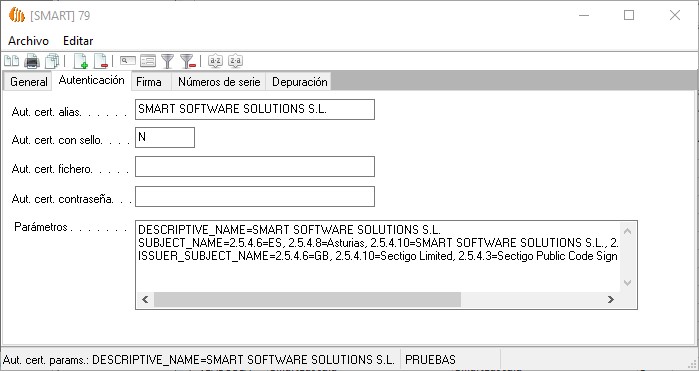Click the Aut. cert. contraseña field
Screen dimensions: 699x371
point(255,196)
